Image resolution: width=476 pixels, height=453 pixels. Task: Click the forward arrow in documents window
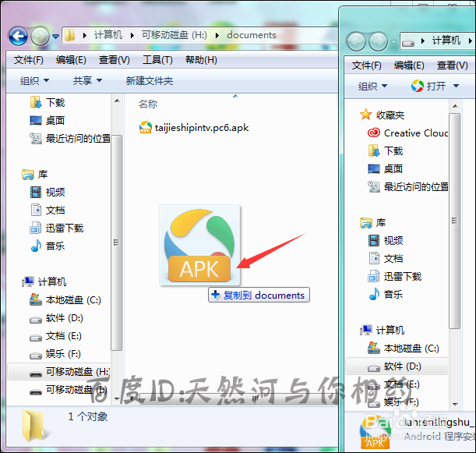(x=40, y=37)
